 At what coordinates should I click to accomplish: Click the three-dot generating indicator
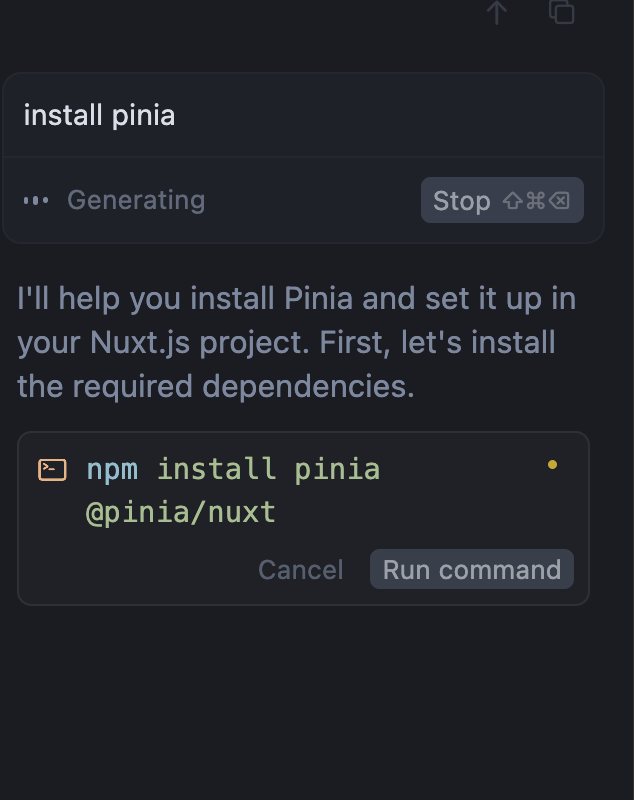click(x=36, y=200)
